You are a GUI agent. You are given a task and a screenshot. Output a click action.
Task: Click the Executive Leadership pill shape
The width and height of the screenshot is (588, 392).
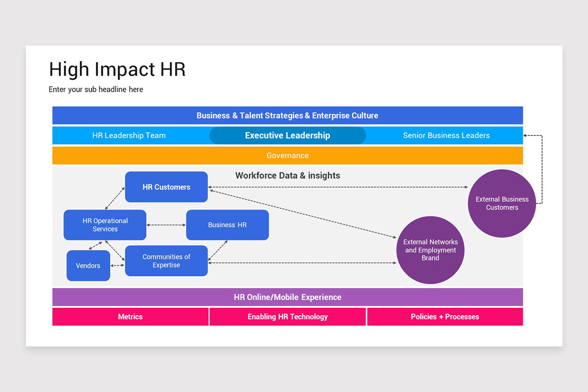tap(287, 135)
